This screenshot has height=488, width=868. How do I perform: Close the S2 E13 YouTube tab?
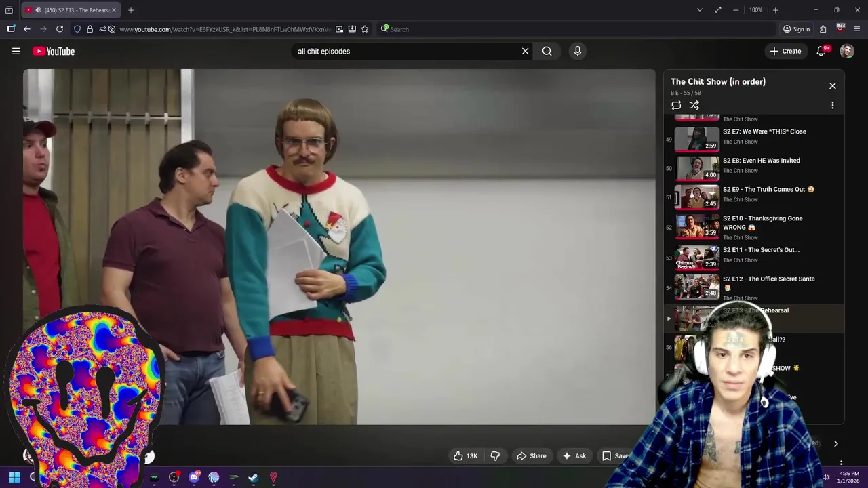pos(114,10)
